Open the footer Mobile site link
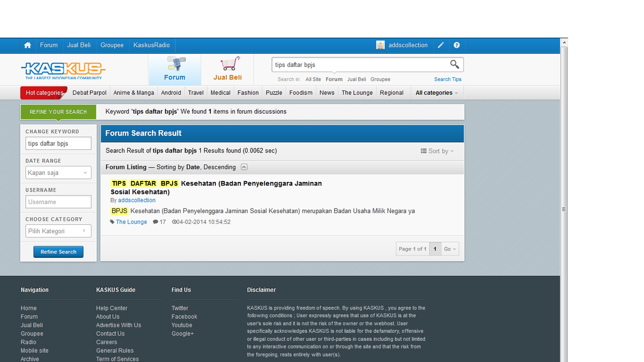Image resolution: width=644 pixels, height=362 pixels. pos(35,351)
